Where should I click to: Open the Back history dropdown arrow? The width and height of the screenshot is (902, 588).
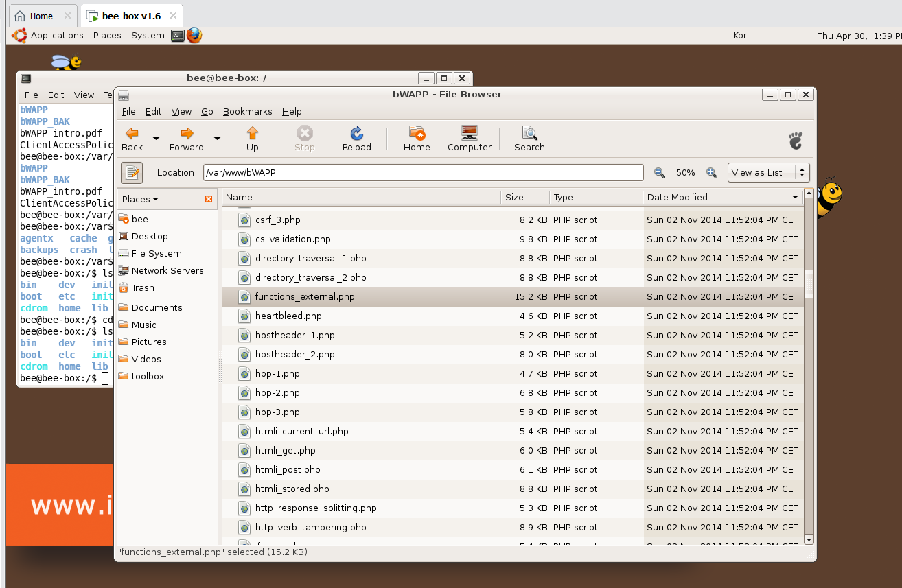[x=156, y=138]
